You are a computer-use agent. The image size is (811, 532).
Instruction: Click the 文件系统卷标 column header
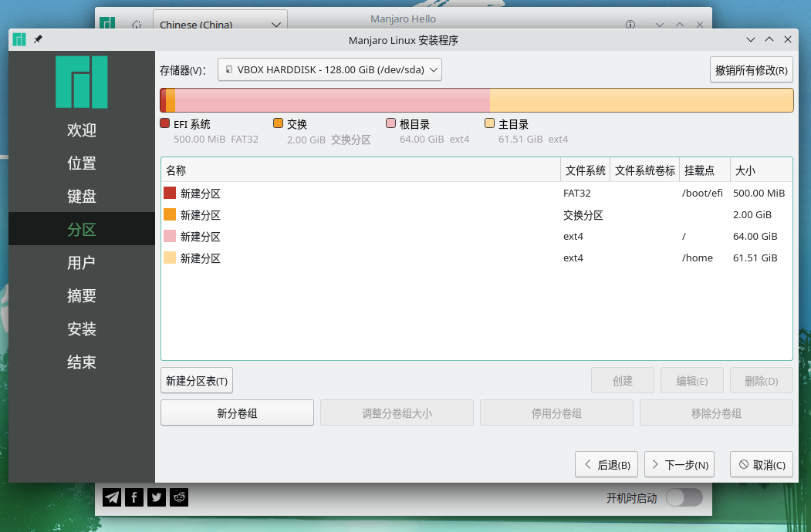pyautogui.click(x=645, y=170)
